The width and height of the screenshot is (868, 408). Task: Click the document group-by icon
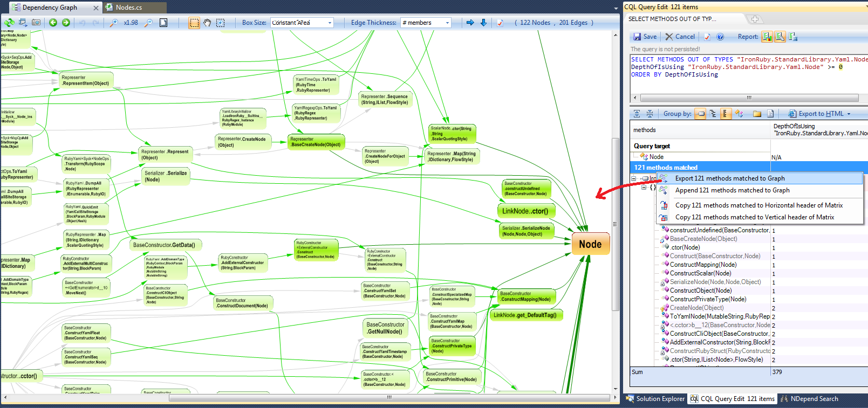pyautogui.click(x=770, y=114)
